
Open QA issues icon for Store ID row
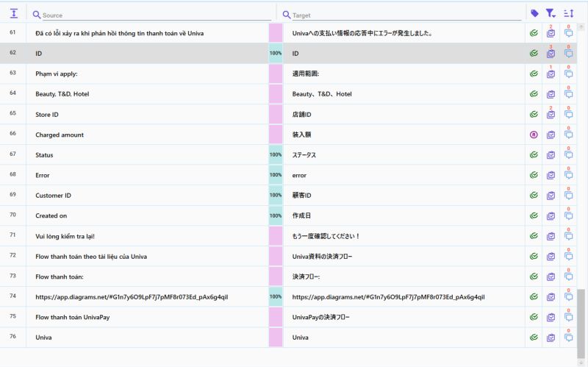pos(551,114)
